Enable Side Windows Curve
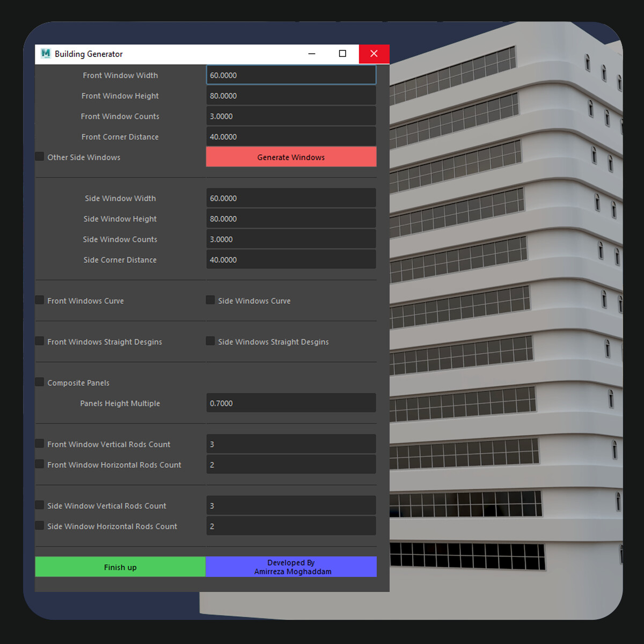The width and height of the screenshot is (644, 644). point(210,300)
